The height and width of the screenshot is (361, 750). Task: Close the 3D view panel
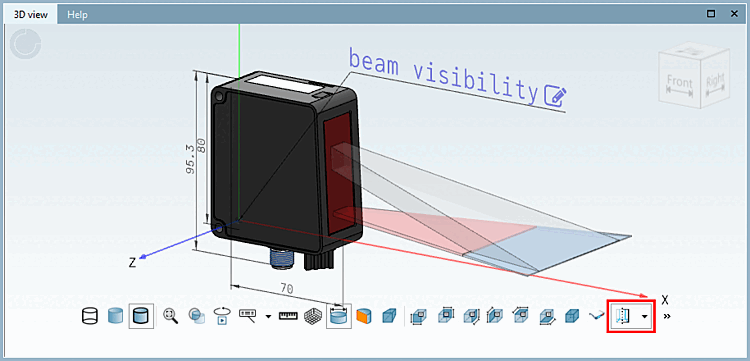[734, 14]
